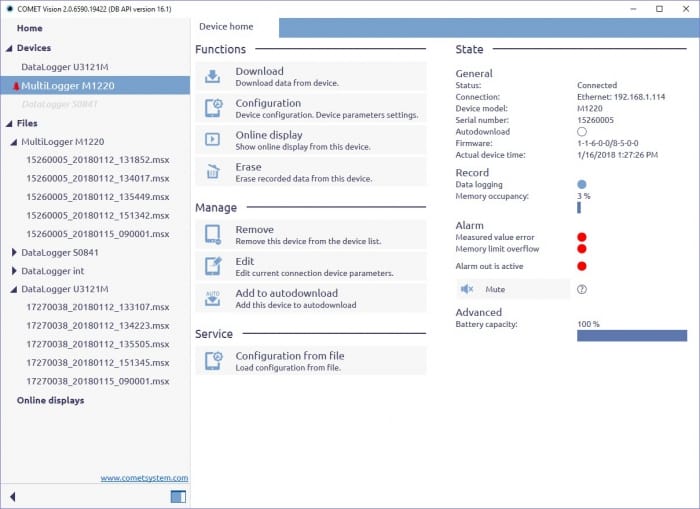This screenshot has height=509, width=700.
Task: Expand the DataLogger int folder
Action: (x=14, y=271)
